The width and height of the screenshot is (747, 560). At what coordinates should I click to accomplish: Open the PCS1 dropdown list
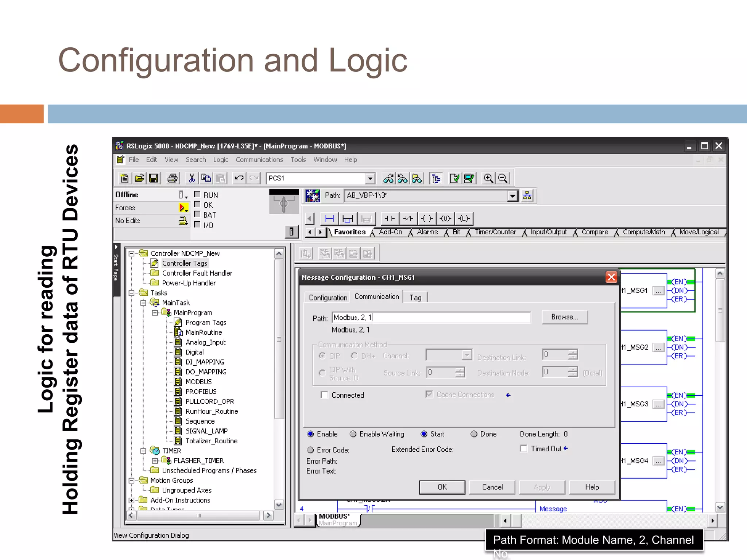point(370,178)
